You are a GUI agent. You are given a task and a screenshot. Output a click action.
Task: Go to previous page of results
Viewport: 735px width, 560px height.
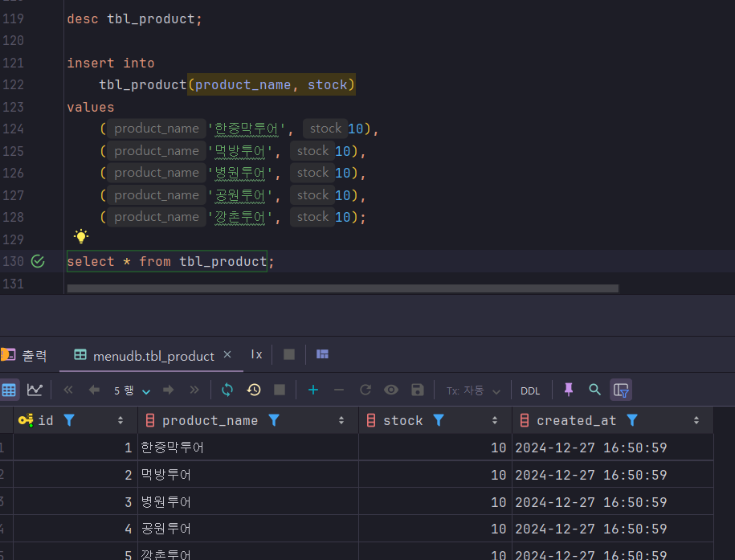[x=94, y=390]
